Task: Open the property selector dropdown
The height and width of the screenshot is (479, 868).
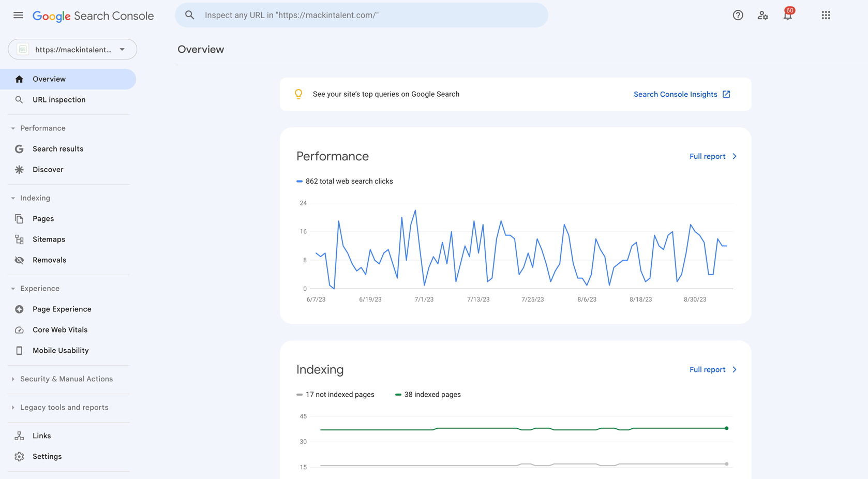Action: point(72,50)
